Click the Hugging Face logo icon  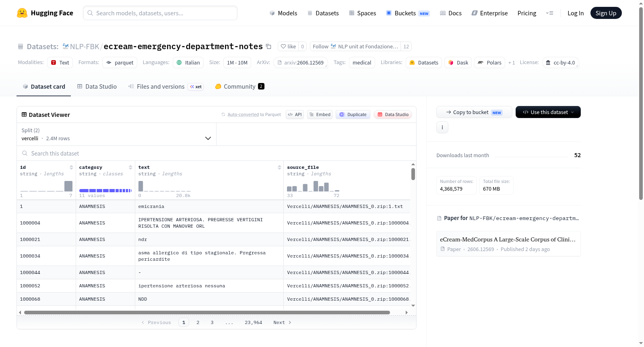(x=22, y=13)
